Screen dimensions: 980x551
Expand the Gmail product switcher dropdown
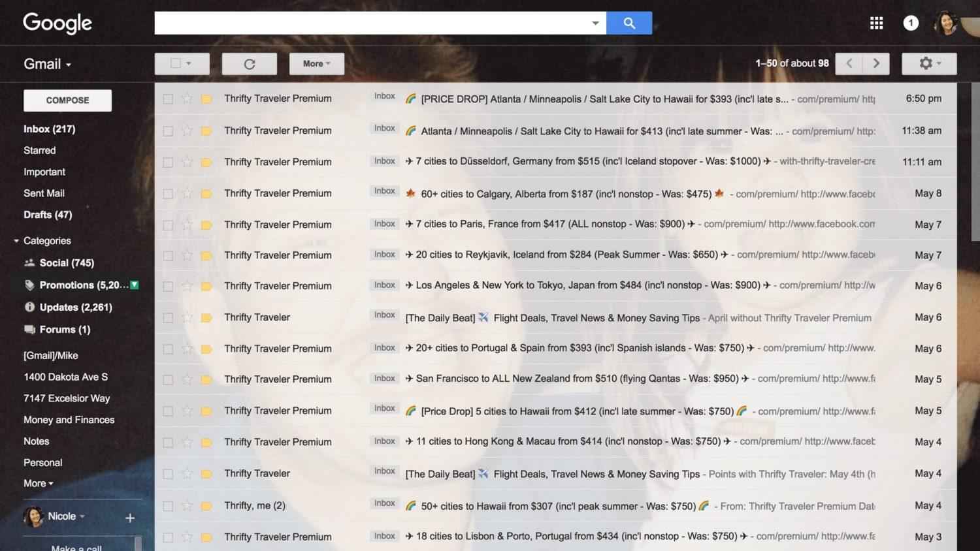tap(48, 64)
